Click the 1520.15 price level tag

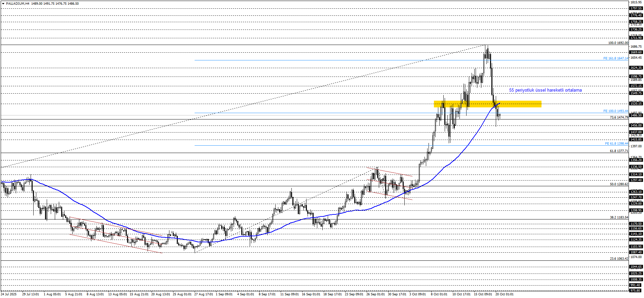tap(636, 104)
